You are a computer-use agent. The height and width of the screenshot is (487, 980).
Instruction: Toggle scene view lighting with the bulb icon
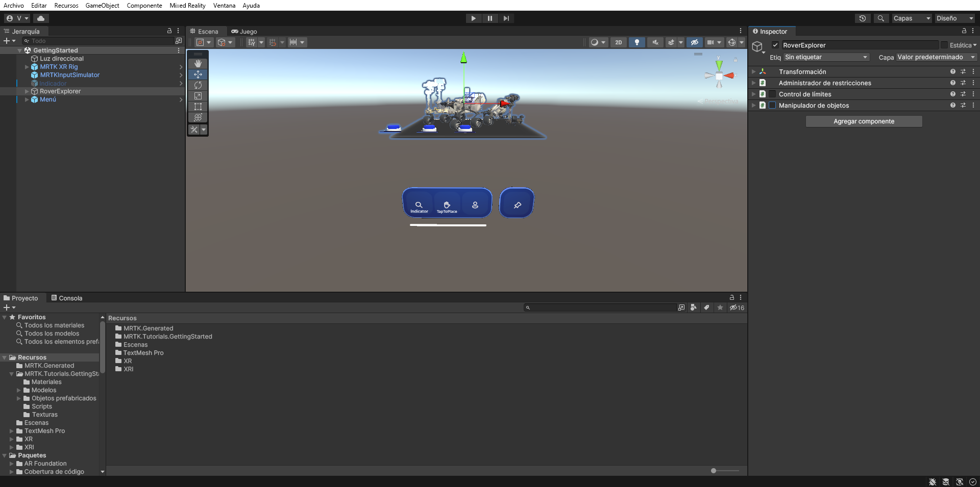[x=636, y=42]
